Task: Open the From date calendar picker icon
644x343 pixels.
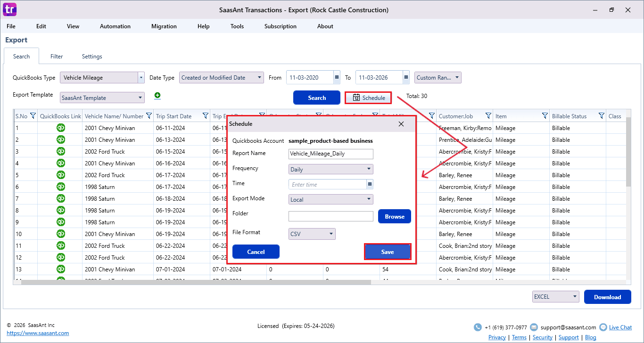Action: (x=337, y=78)
